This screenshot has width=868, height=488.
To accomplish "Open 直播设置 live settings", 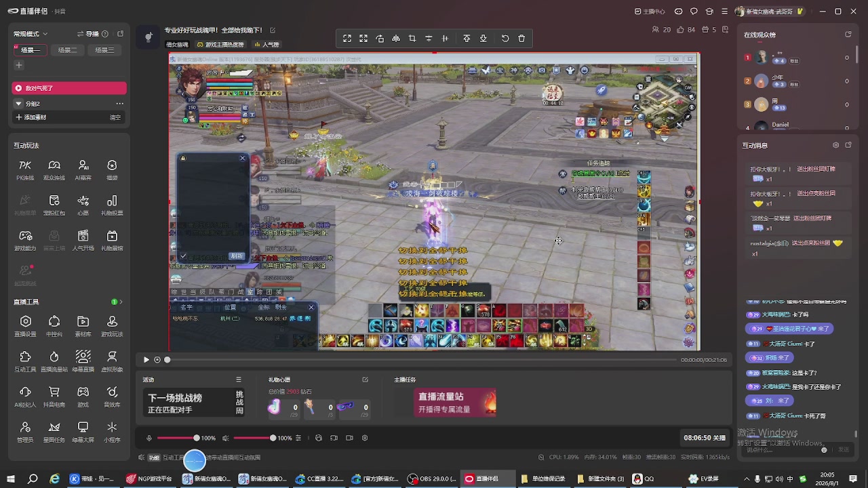I will click(x=25, y=325).
